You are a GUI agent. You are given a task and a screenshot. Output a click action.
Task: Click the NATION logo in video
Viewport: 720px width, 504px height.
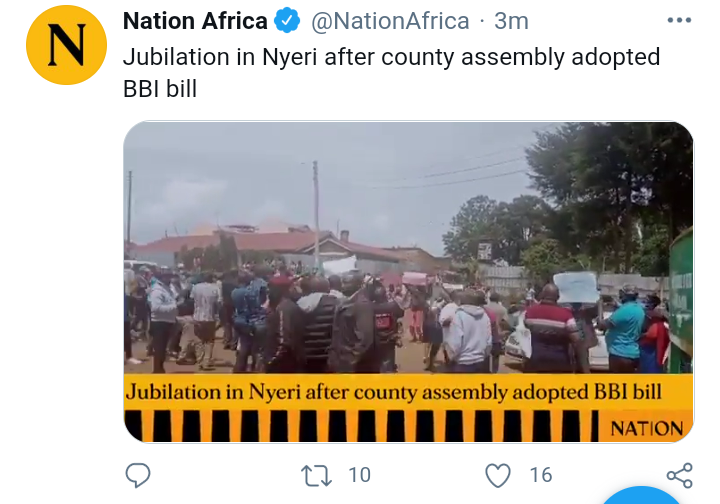647,428
